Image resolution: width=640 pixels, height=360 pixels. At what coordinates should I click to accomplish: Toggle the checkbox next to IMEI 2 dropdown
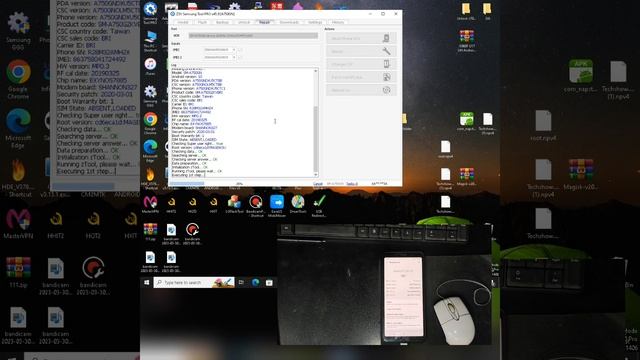(x=240, y=57)
